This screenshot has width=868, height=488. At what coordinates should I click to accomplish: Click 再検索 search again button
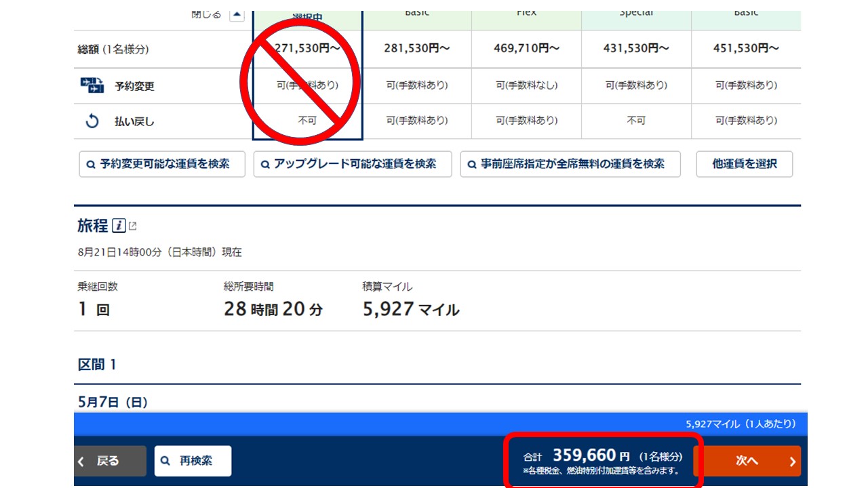coord(193,461)
